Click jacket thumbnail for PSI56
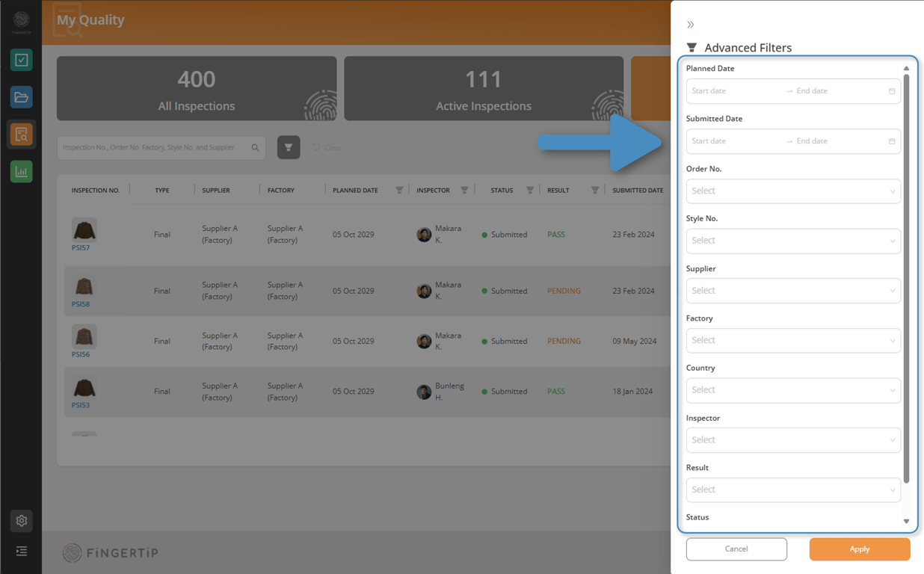The image size is (924, 574). pos(84,336)
